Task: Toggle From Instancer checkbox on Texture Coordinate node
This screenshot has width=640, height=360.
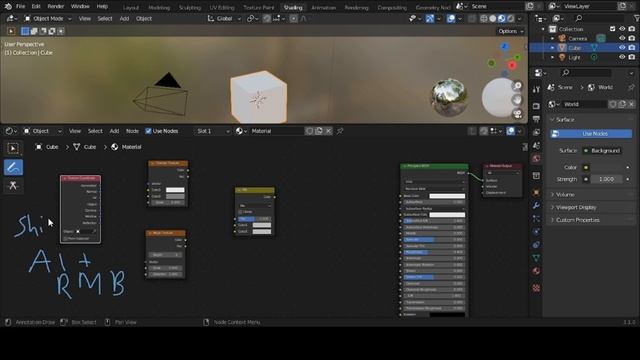Action: tap(65, 239)
